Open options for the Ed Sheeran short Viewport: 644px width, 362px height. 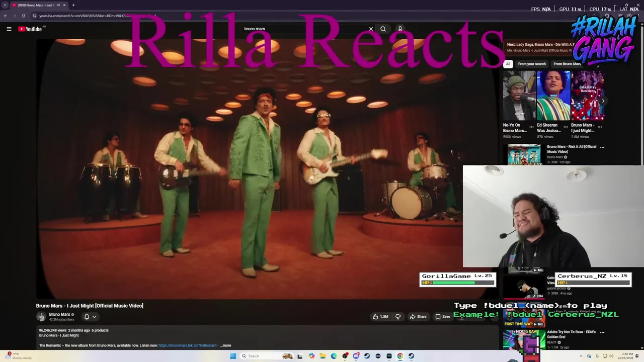pyautogui.click(x=566, y=127)
